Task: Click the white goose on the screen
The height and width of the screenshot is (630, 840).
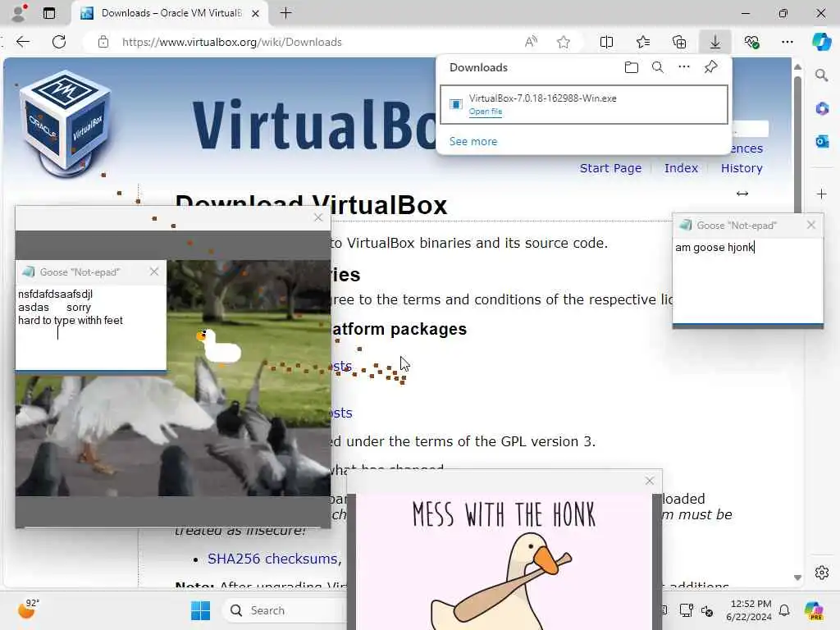Action: click(218, 346)
